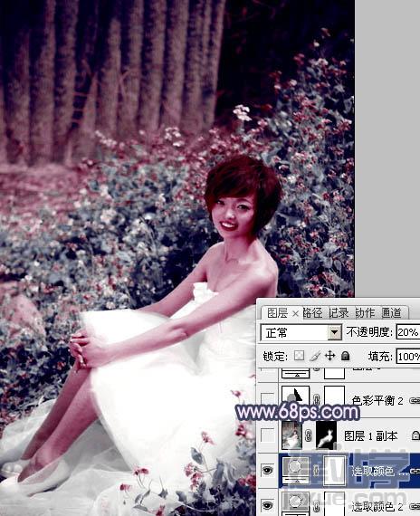Click the 不透明度 opacity value field

pyautogui.click(x=408, y=332)
